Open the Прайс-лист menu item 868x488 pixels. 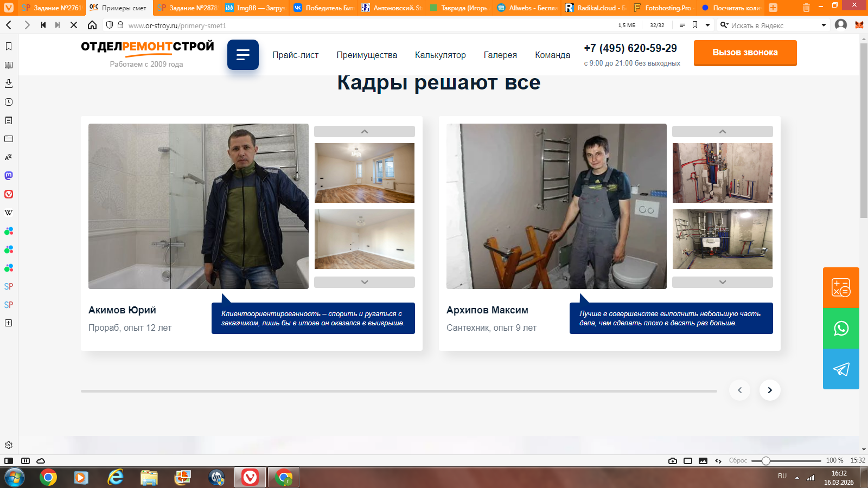pyautogui.click(x=295, y=55)
